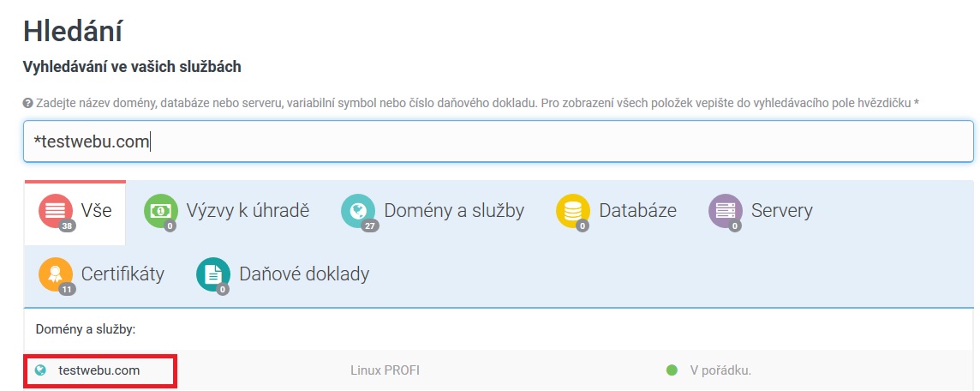The height and width of the screenshot is (391, 980).
Task: Click the red Vše list icon
Action: [x=56, y=210]
